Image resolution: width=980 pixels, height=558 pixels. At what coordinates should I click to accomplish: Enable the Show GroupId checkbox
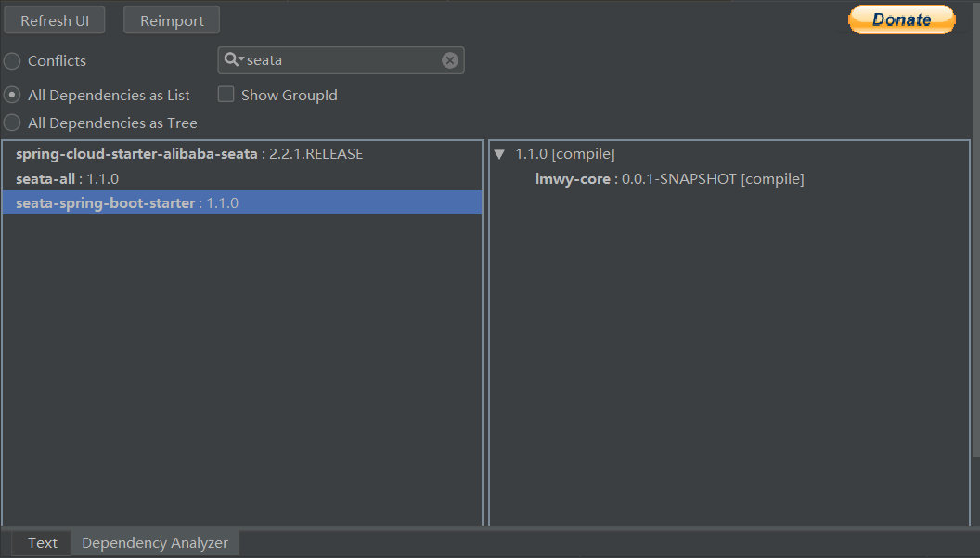pyautogui.click(x=226, y=95)
